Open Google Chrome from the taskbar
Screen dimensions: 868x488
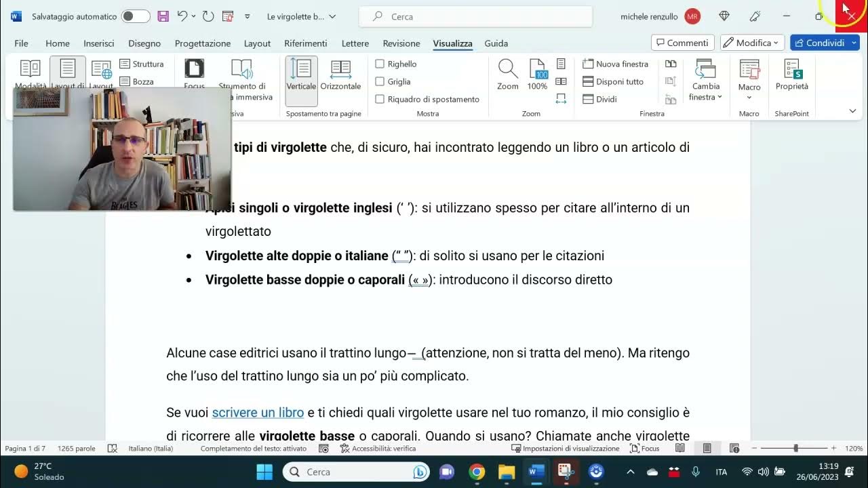(477, 472)
